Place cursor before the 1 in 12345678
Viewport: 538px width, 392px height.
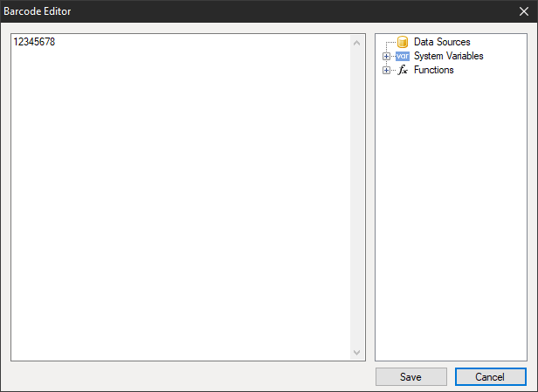point(14,42)
